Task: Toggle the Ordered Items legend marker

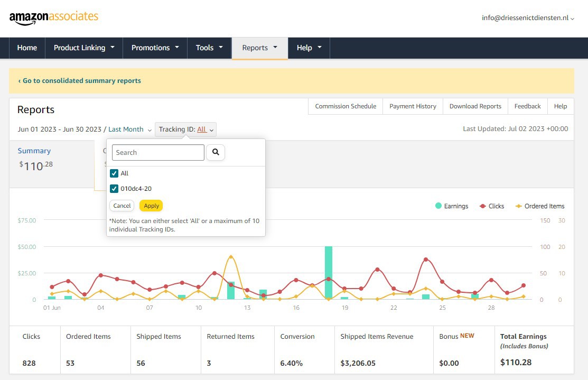Action: point(519,206)
